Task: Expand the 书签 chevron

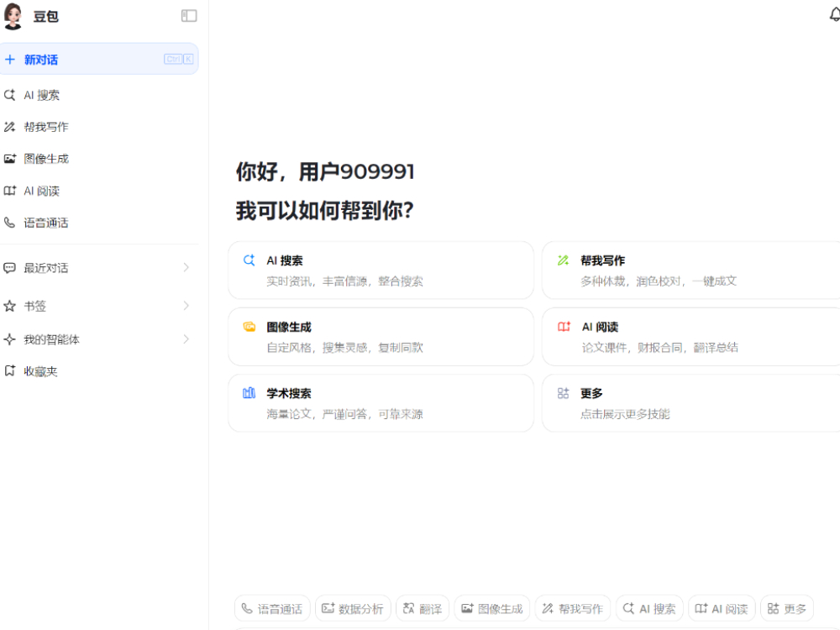Action: [186, 306]
